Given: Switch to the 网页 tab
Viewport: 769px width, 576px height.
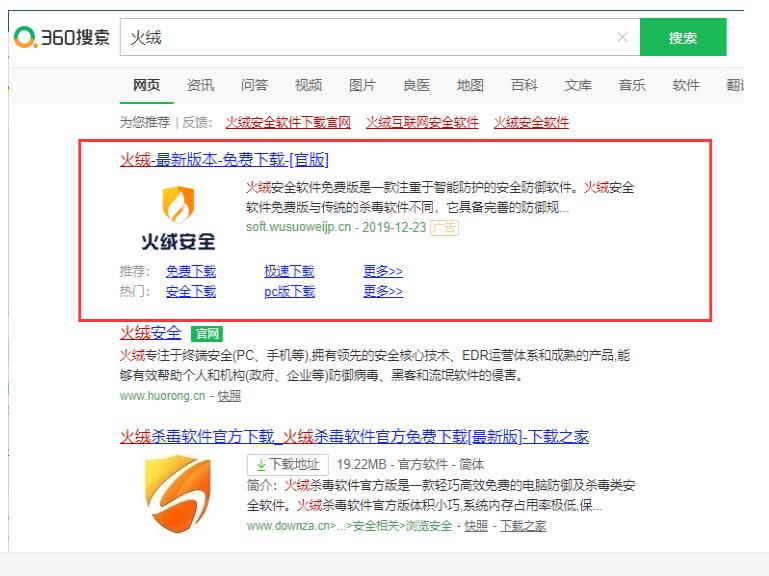Looking at the screenshot, I should [146, 85].
